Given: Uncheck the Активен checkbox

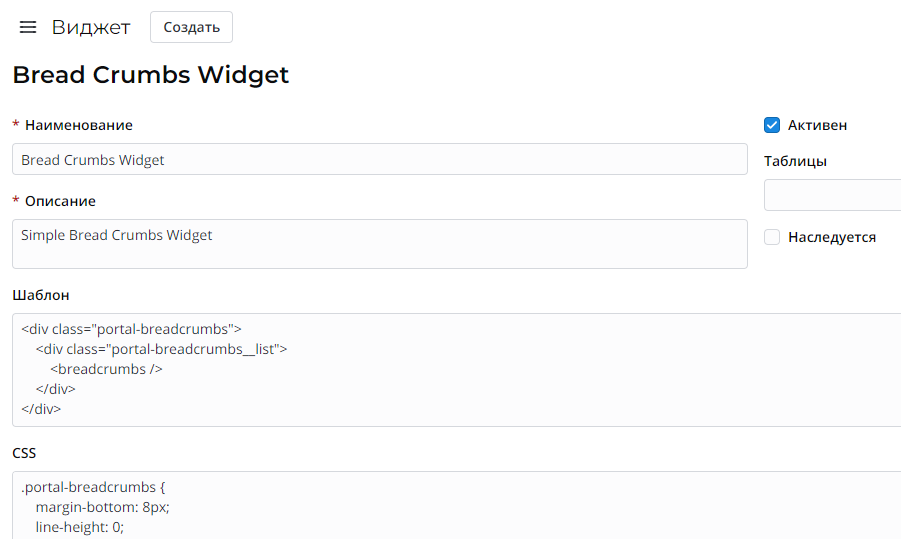Looking at the screenshot, I should (772, 125).
